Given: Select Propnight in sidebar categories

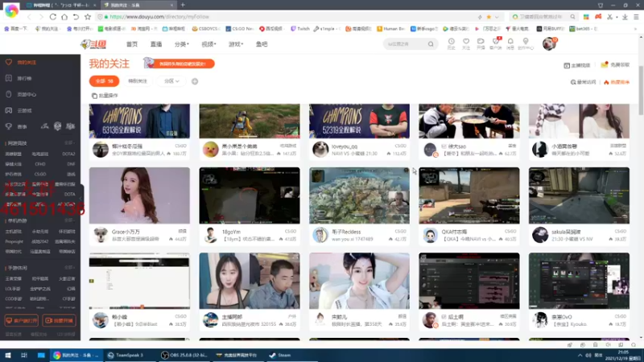Looking at the screenshot, I should pyautogui.click(x=14, y=242).
